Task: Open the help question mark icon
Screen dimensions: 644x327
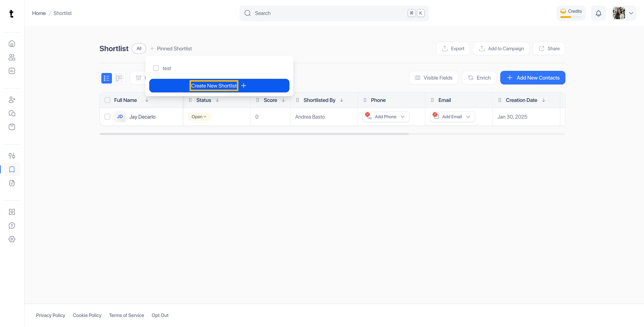Action: pos(12,225)
